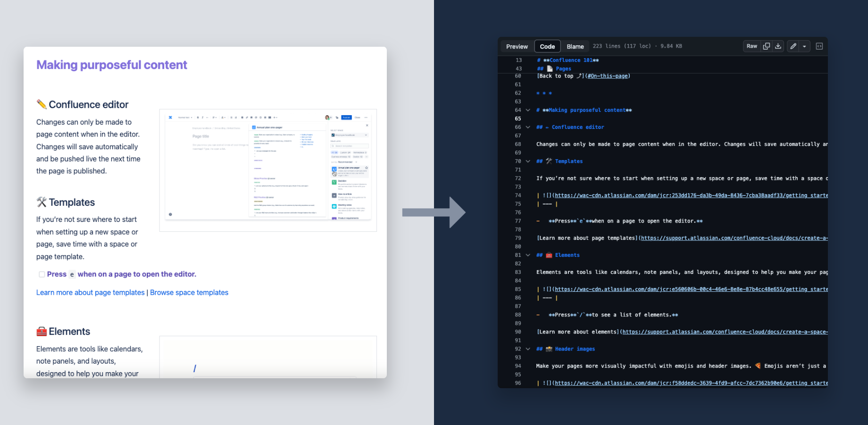The height and width of the screenshot is (425, 868).
Task: Click the '* * *' text on line 62
Action: 544,93
